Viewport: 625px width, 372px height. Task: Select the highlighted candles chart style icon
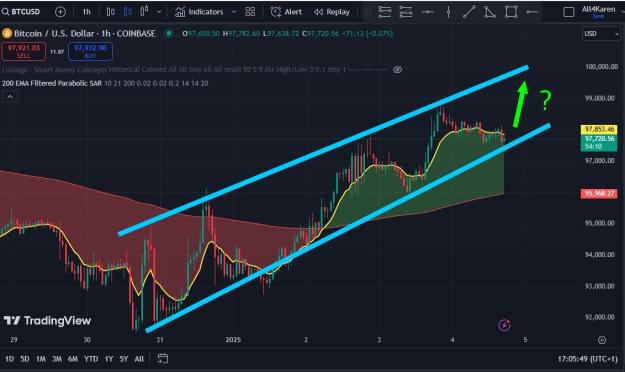tap(128, 12)
